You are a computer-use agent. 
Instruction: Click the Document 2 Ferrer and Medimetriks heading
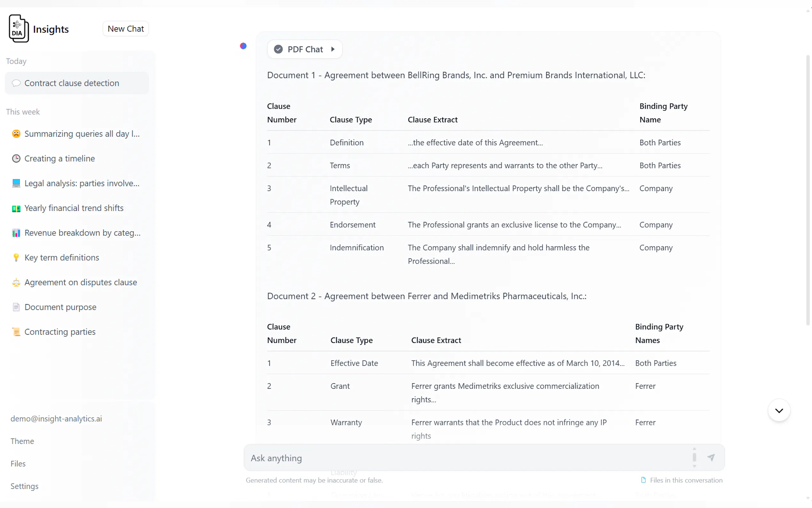pos(427,296)
